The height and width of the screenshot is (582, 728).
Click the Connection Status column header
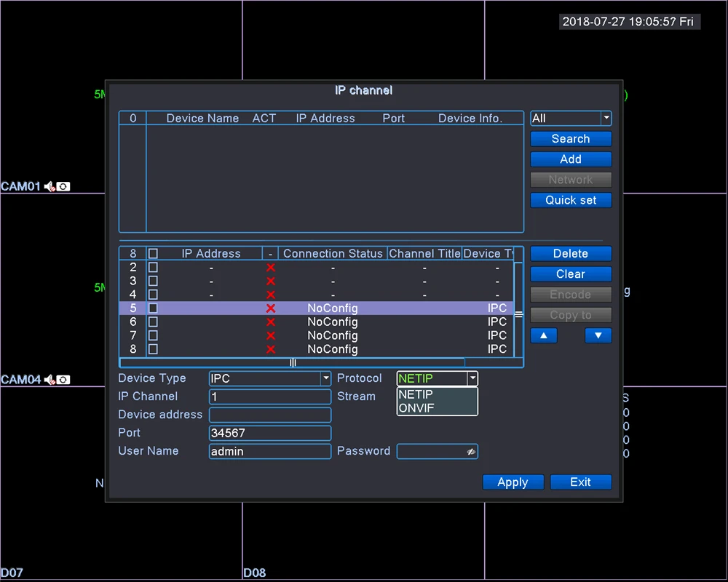(x=333, y=253)
